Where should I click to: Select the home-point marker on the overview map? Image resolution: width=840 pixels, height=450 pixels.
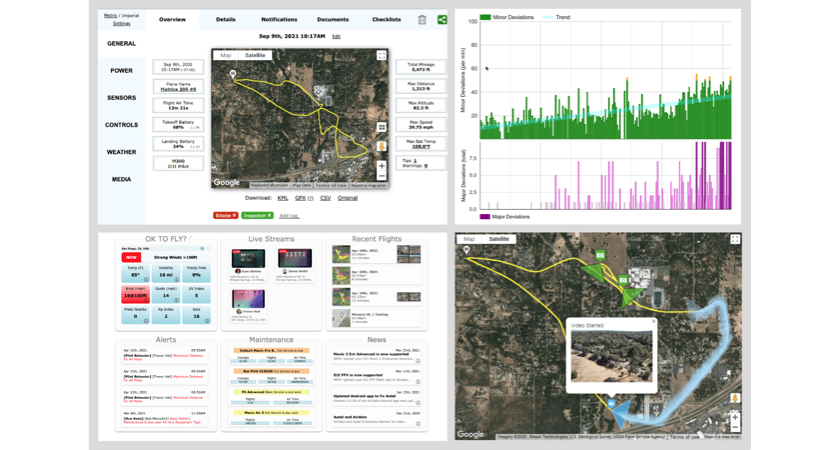point(232,74)
